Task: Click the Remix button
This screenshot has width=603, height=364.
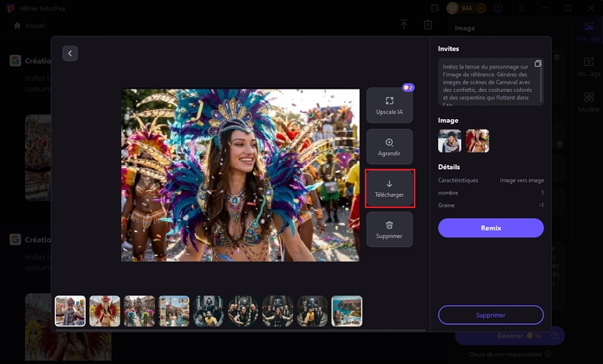Action: click(491, 228)
